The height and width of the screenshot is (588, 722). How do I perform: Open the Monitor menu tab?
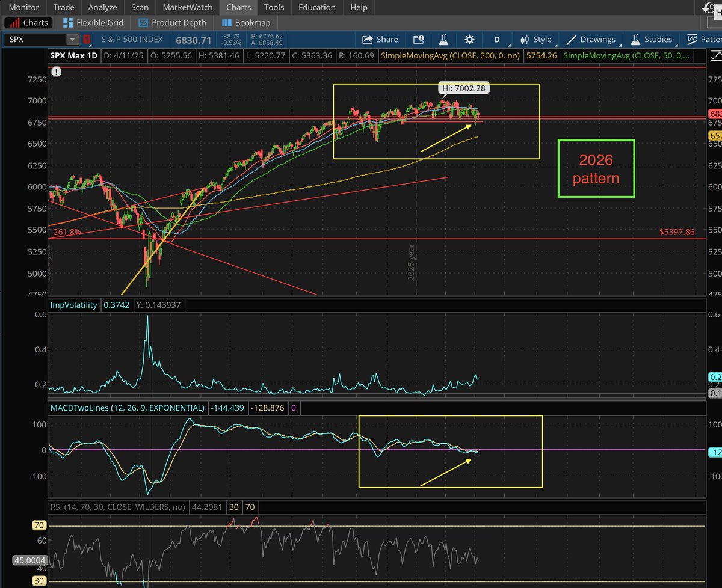coord(24,7)
